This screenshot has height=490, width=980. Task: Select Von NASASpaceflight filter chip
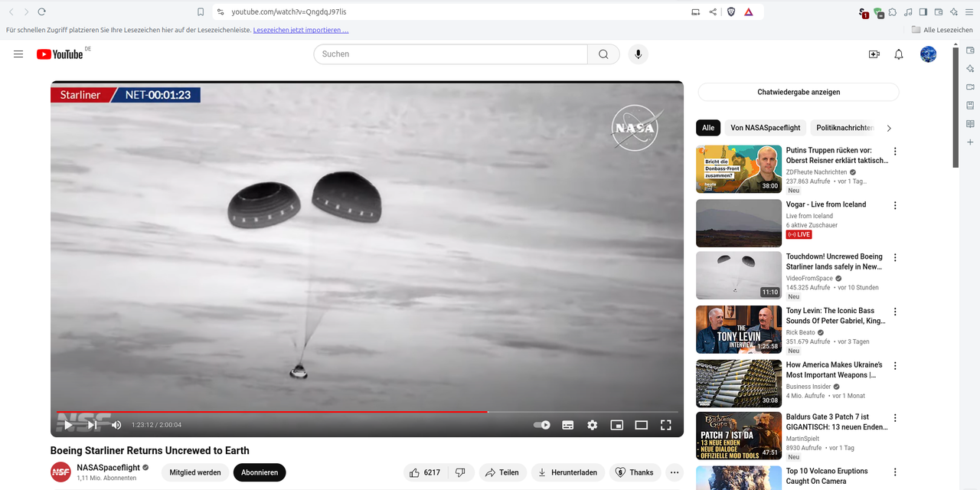click(x=765, y=128)
